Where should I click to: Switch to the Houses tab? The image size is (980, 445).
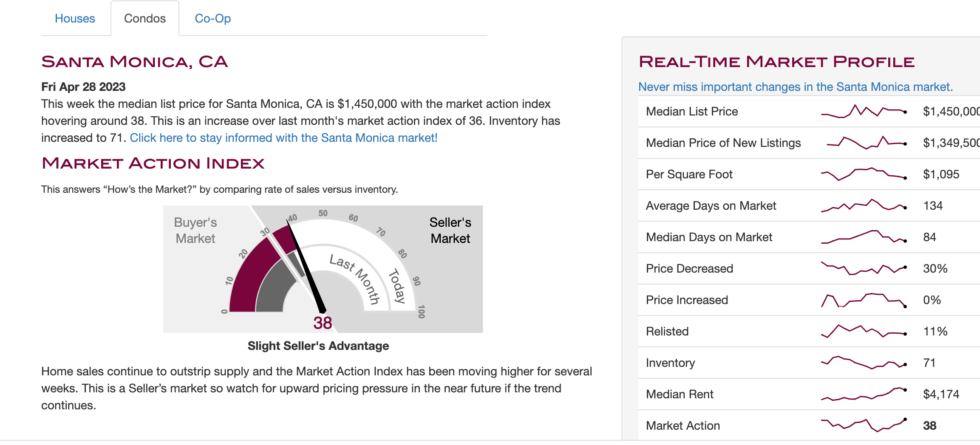[x=75, y=19]
